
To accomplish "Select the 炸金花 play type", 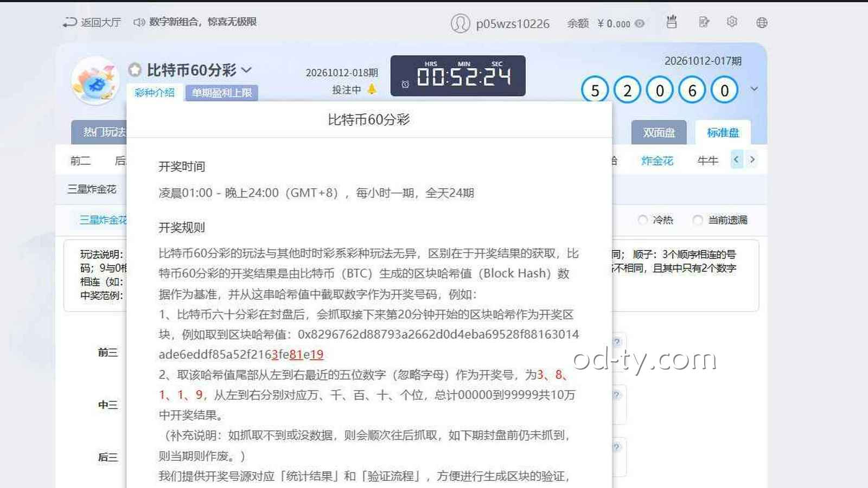I will (657, 160).
